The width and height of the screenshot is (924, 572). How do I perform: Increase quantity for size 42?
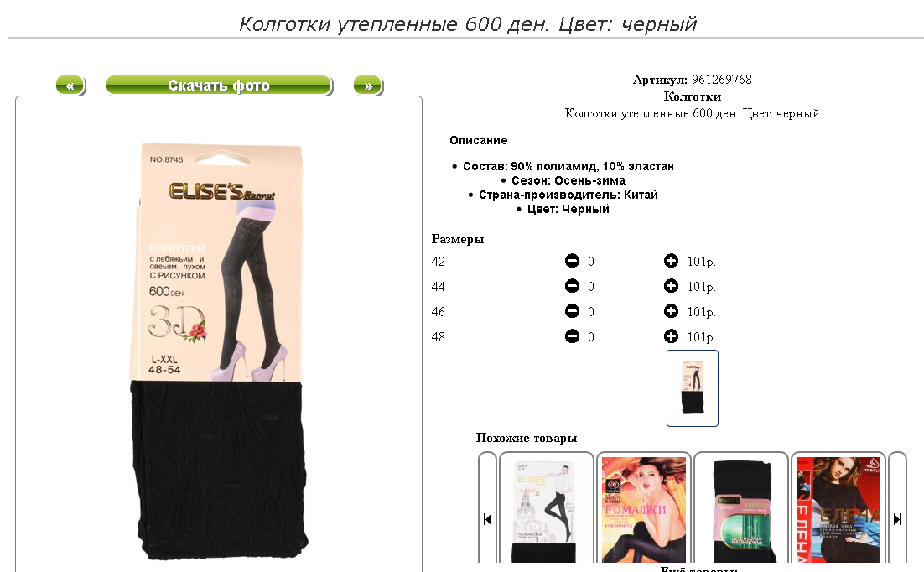coord(671,261)
